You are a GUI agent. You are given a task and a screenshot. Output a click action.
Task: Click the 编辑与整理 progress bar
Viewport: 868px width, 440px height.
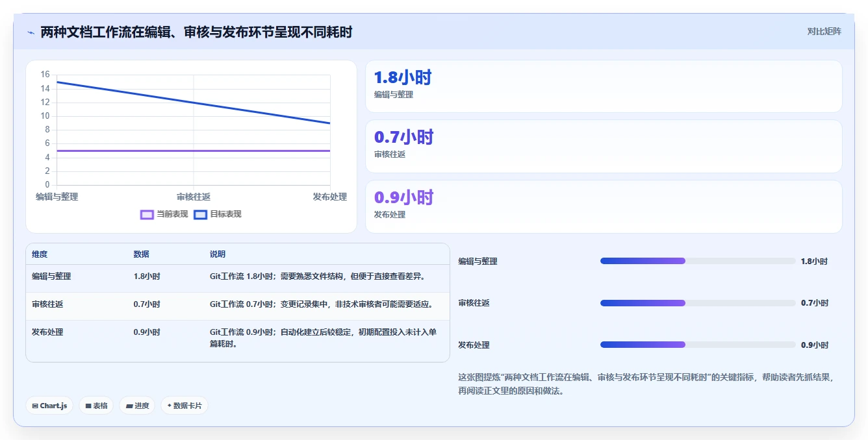pos(698,261)
